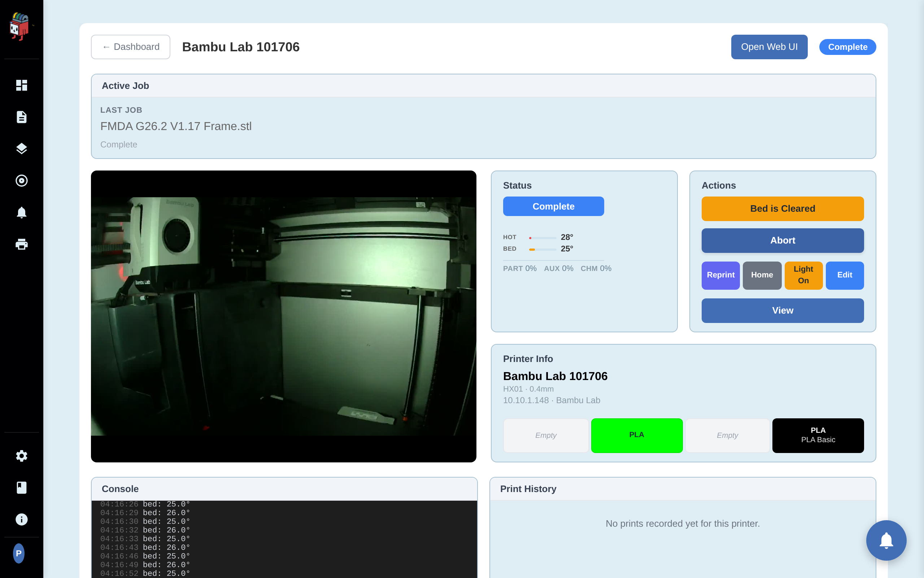Open the settings gear icon in sidebar

pyautogui.click(x=21, y=456)
